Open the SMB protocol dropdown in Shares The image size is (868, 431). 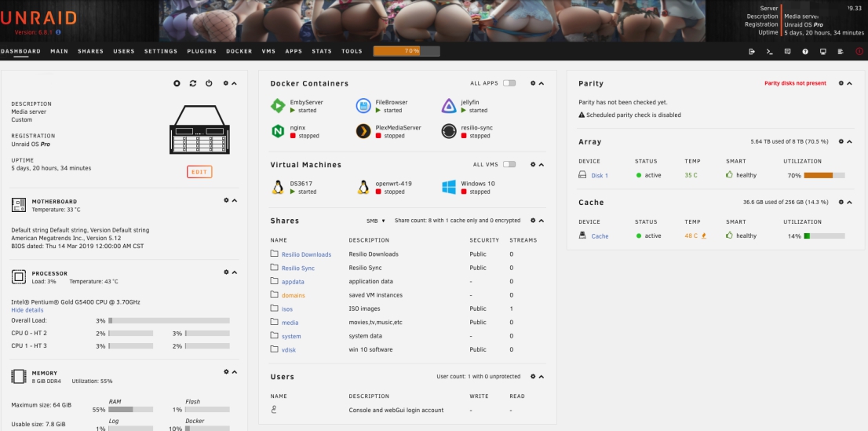click(x=376, y=221)
